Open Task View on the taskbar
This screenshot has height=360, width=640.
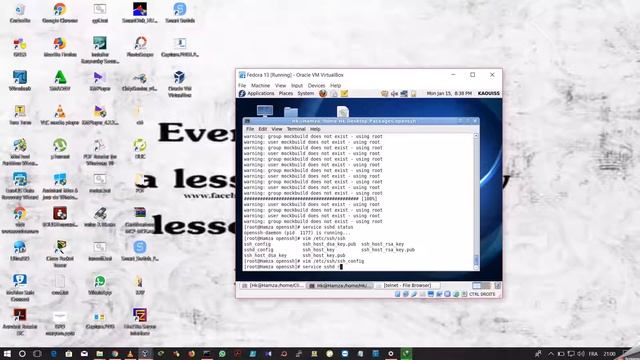click(x=37, y=353)
